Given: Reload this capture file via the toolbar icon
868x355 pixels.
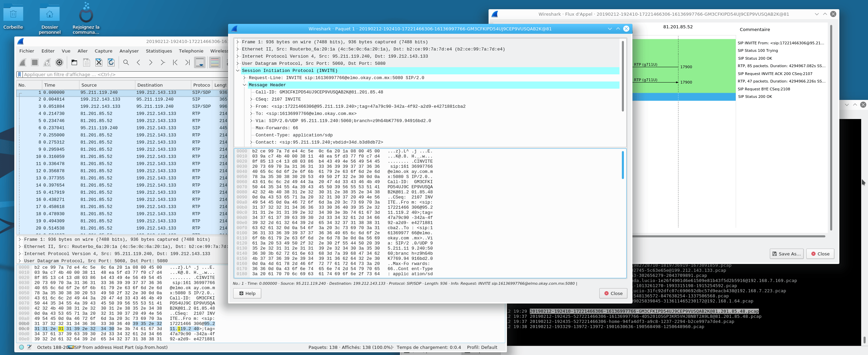Looking at the screenshot, I should (x=111, y=62).
